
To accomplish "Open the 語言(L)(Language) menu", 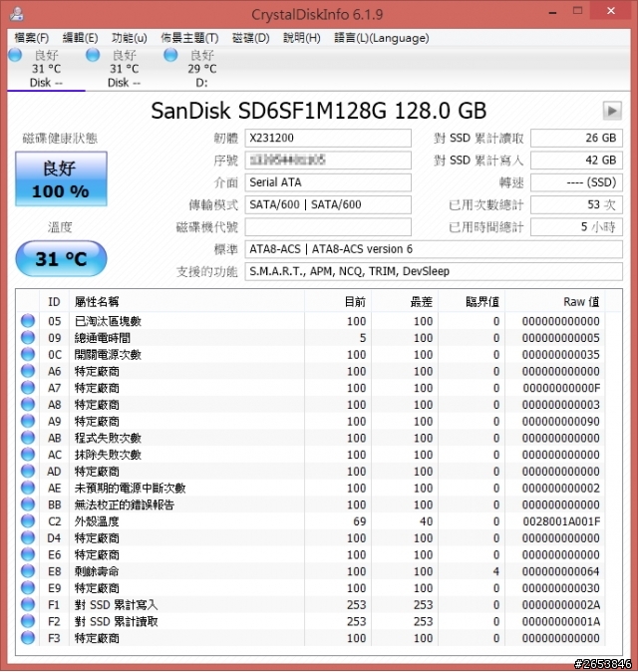I will (x=382, y=38).
